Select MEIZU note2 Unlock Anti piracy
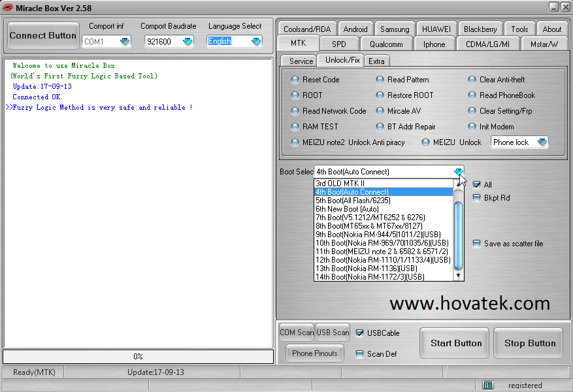 (295, 142)
